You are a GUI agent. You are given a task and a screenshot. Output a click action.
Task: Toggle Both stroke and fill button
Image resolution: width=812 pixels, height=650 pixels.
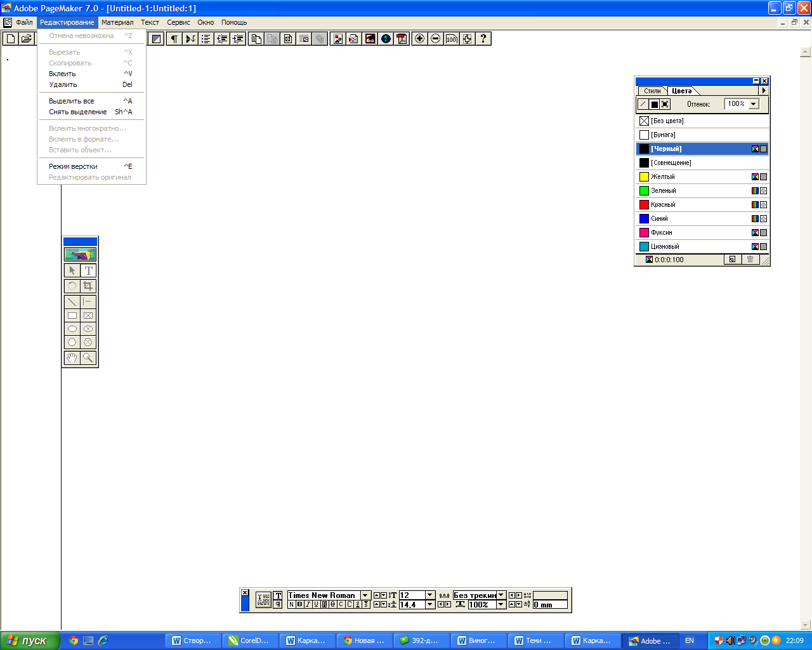pyautogui.click(x=665, y=104)
